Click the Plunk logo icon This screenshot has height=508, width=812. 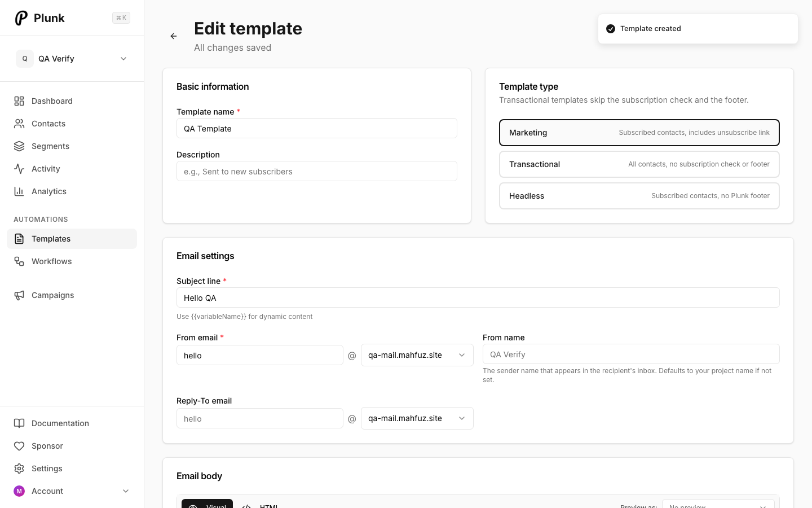coord(21,18)
